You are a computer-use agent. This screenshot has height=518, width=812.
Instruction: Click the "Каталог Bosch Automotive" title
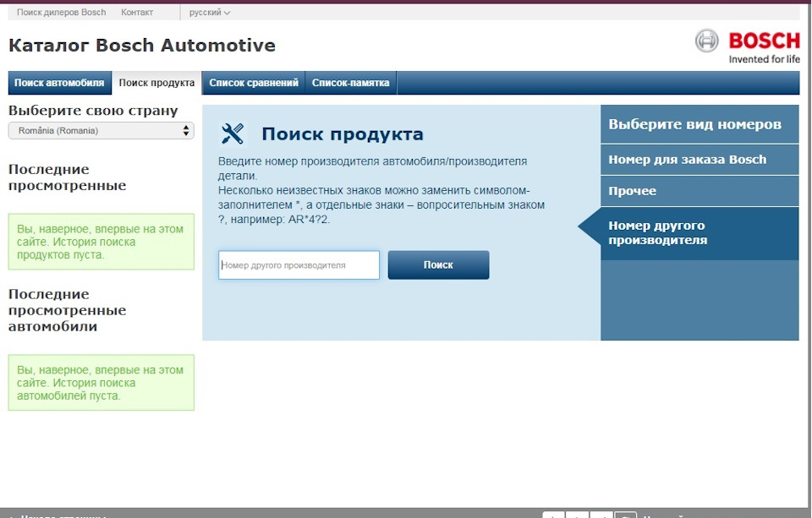tap(142, 46)
